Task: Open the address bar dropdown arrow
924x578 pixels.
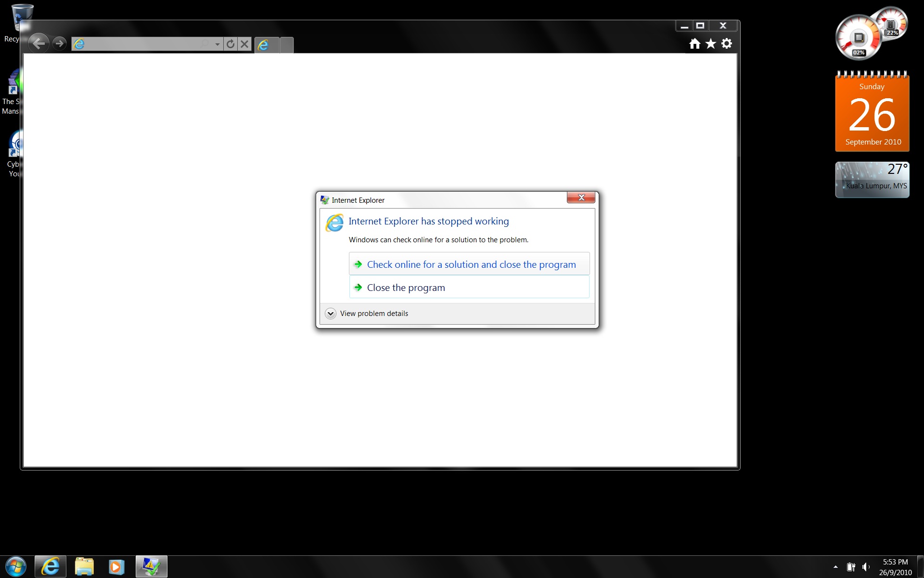Action: click(x=218, y=44)
